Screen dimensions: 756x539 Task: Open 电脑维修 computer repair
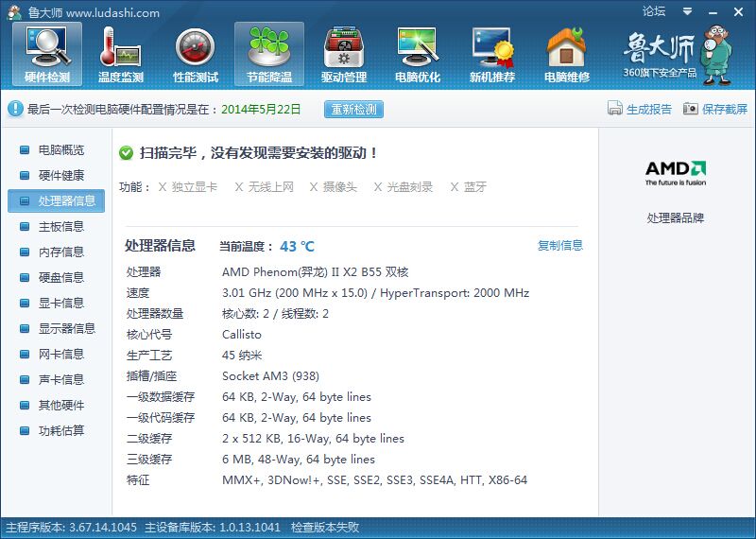click(x=566, y=54)
